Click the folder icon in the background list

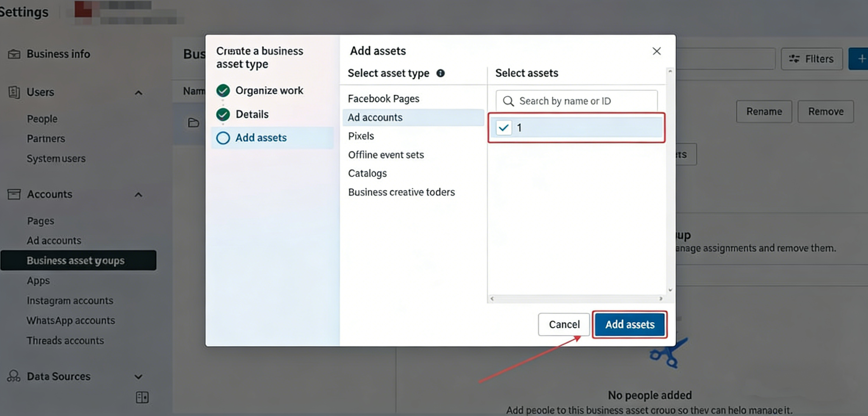tap(193, 122)
